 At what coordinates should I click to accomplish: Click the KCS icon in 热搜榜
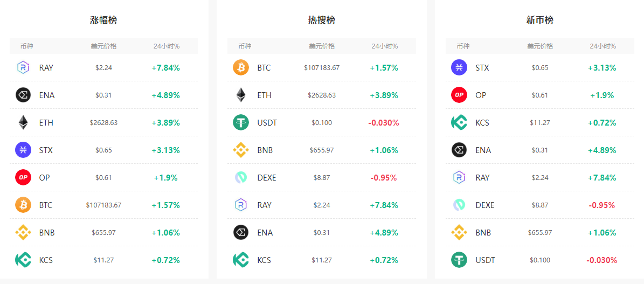click(241, 260)
